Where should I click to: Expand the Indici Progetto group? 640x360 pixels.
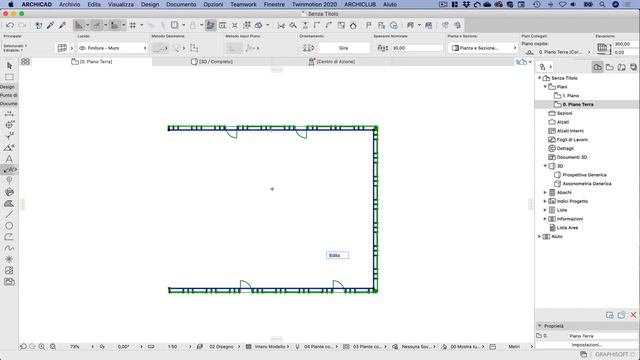pyautogui.click(x=545, y=201)
